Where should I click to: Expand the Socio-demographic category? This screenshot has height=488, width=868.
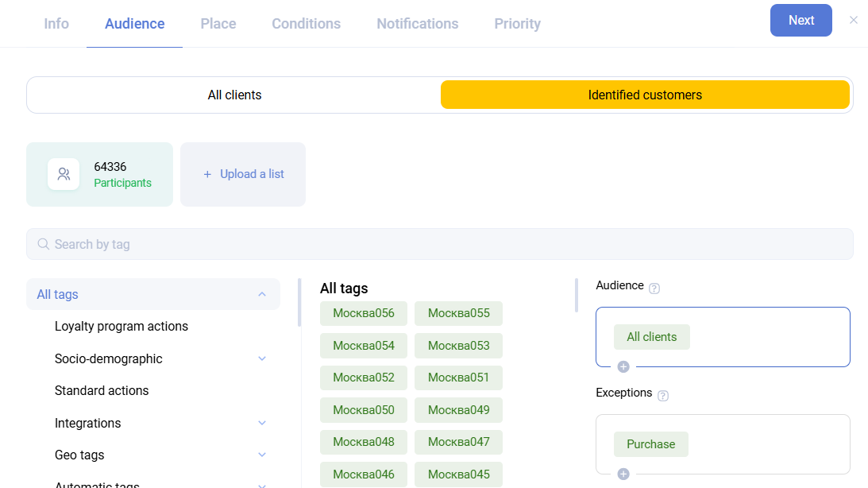pos(262,358)
